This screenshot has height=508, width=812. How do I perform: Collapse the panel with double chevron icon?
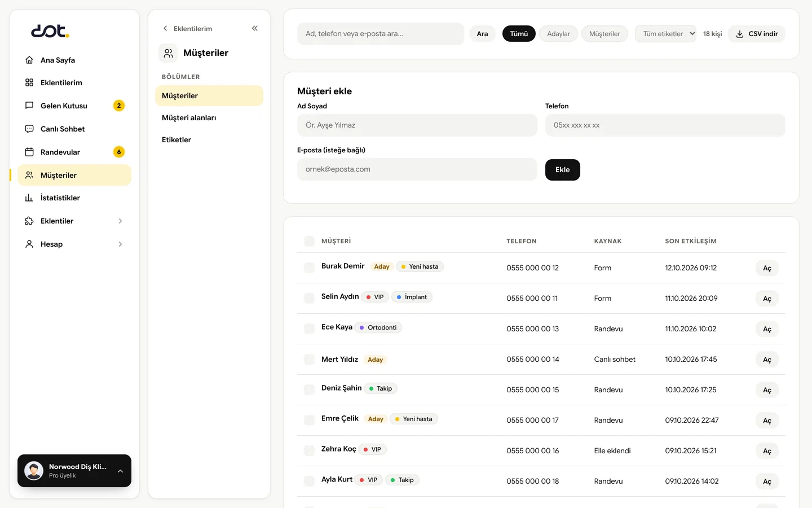[255, 28]
